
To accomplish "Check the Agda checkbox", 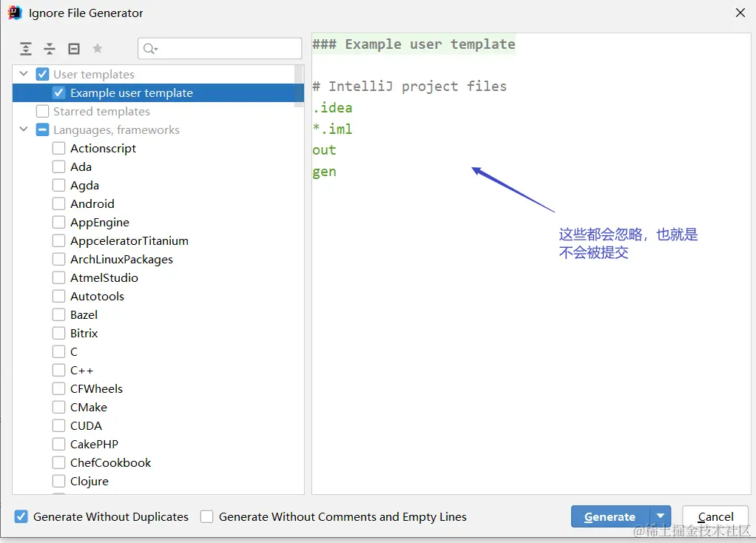I will [59, 185].
